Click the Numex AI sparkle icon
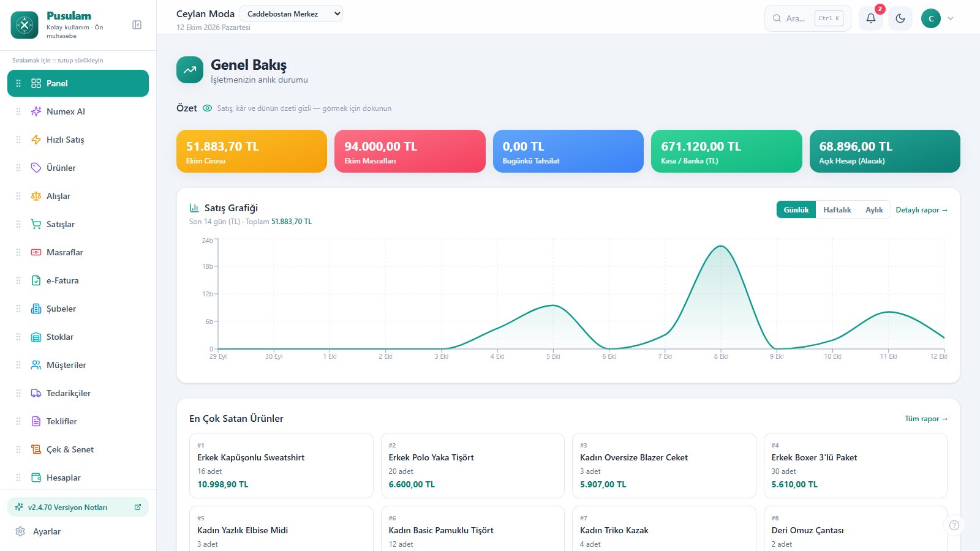Viewport: 980px width, 551px height. click(36, 111)
